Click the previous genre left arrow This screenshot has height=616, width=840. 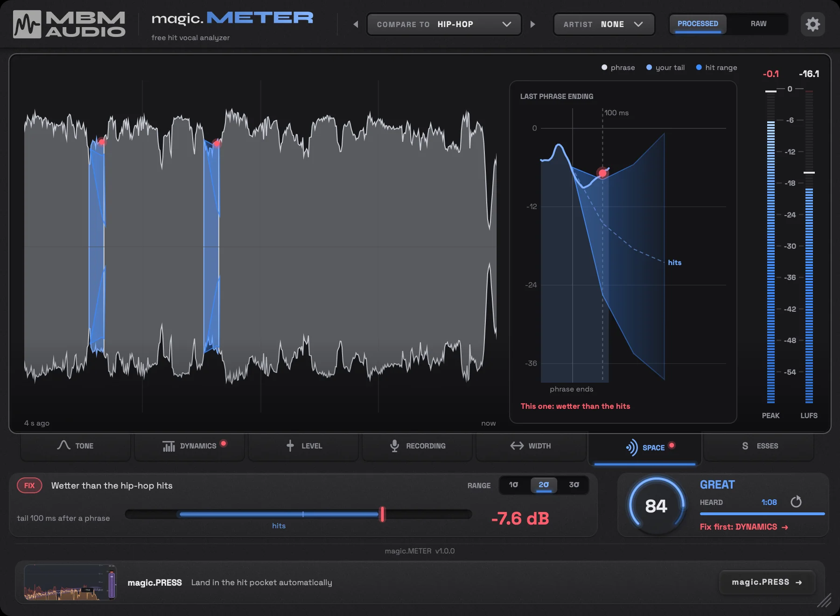356,24
